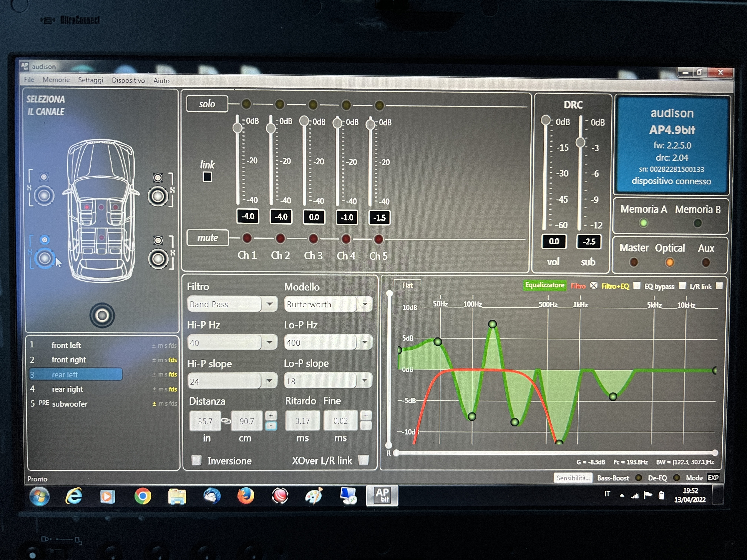The image size is (747, 560).
Task: Open the Hi-P slope dropdown
Action: (269, 381)
